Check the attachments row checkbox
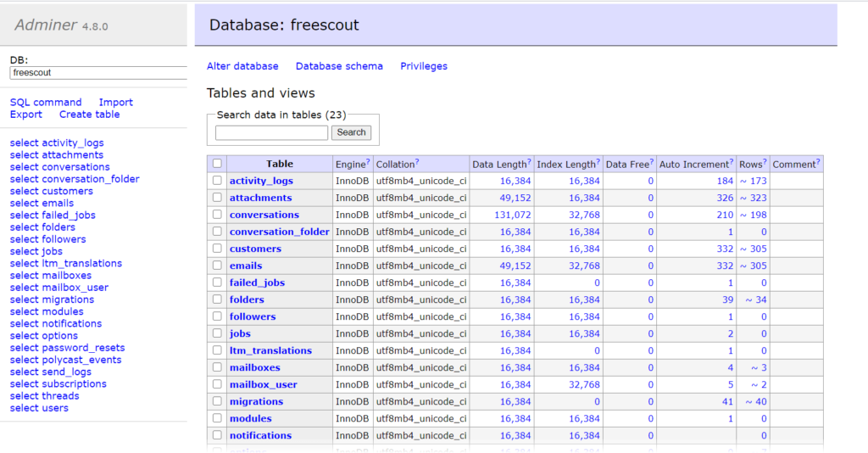The height and width of the screenshot is (453, 868). 217,197
